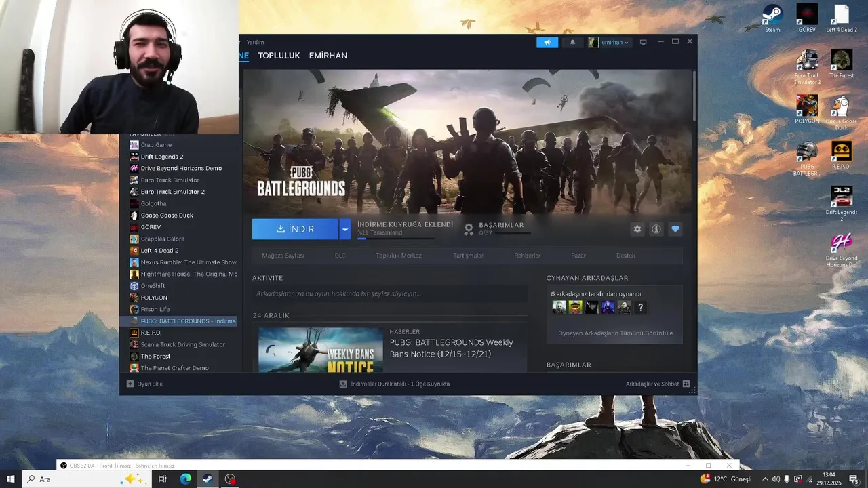The width and height of the screenshot is (868, 488).
Task: Toggle PUBG favorite heart icon
Action: pyautogui.click(x=675, y=229)
